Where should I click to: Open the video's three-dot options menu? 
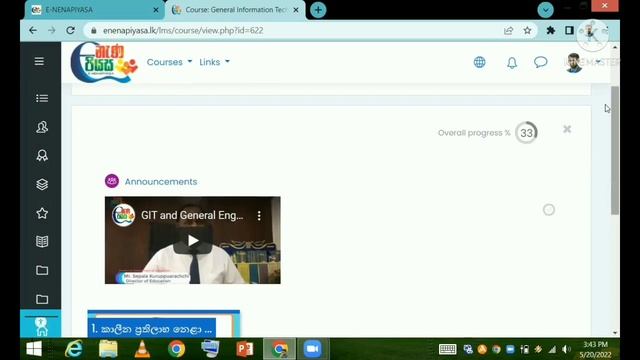[x=259, y=216]
